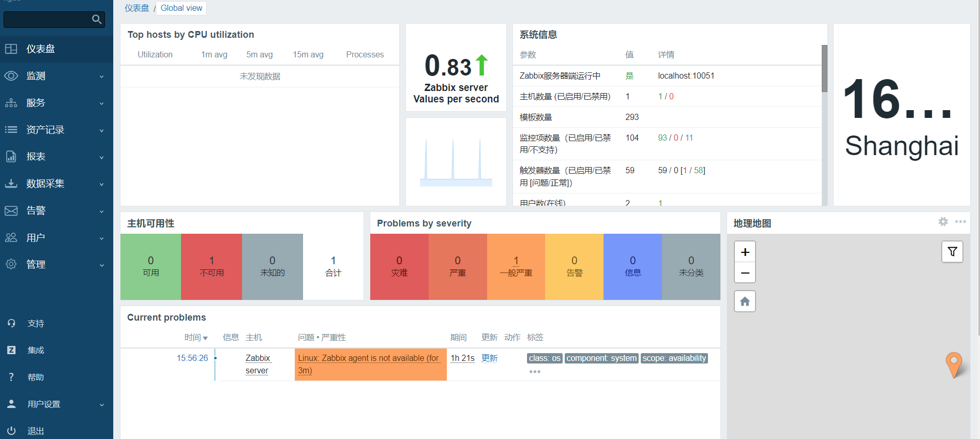The width and height of the screenshot is (980, 439).
Task: Show more tags ellipsis in problem row
Action: pos(535,372)
